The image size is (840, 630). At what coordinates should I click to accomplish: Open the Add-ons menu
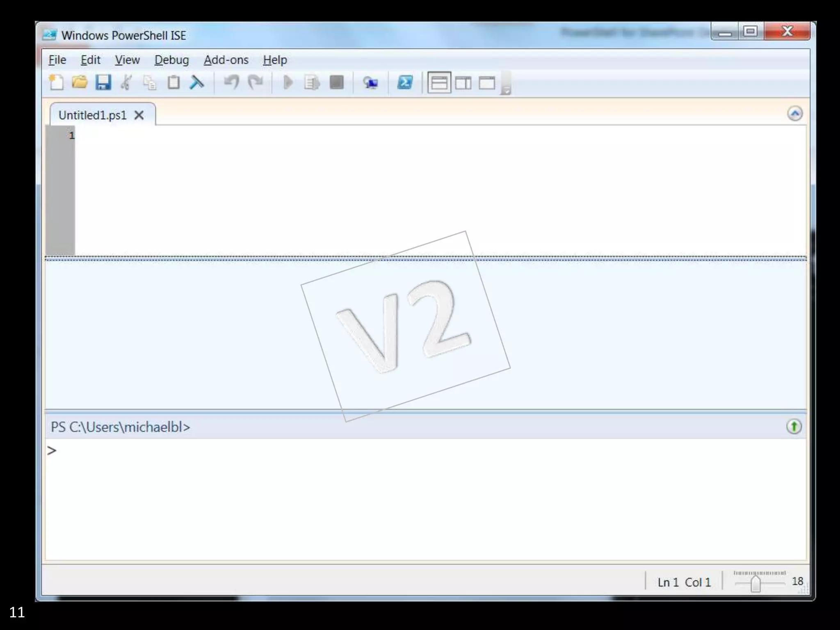[226, 60]
